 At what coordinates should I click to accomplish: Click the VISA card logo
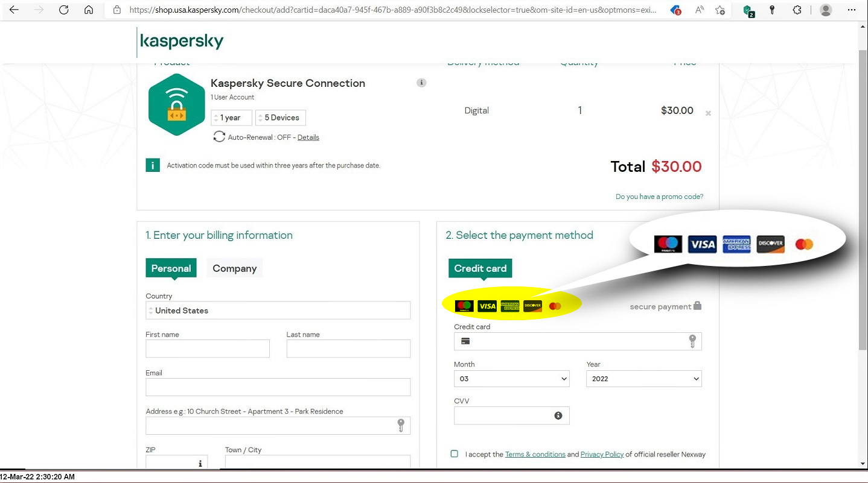pyautogui.click(x=487, y=306)
